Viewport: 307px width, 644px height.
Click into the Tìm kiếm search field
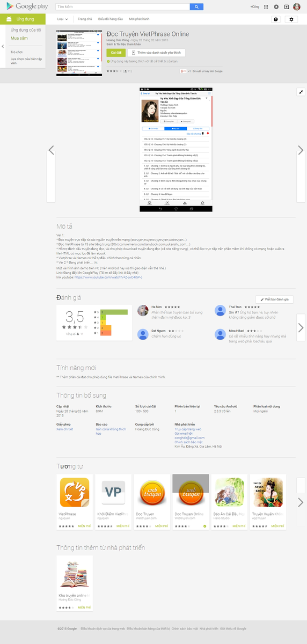[x=123, y=7]
